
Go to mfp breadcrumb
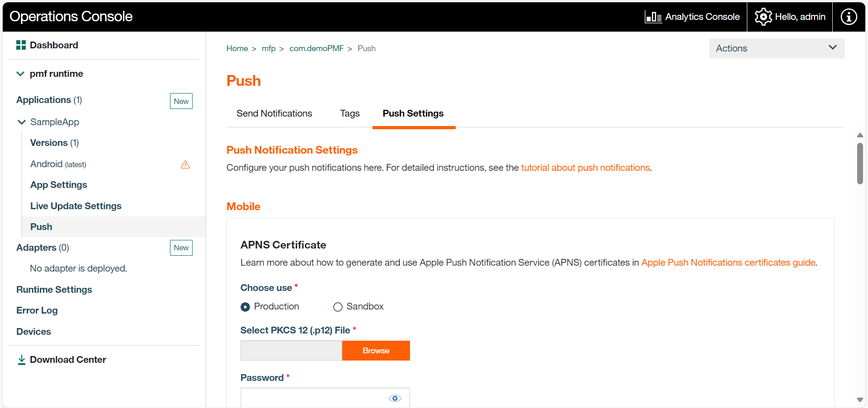point(269,48)
